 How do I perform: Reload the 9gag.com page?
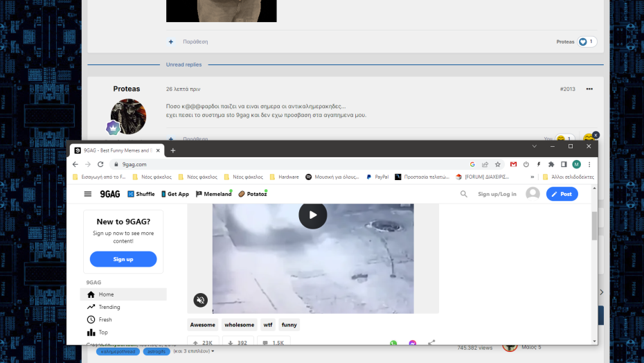coord(100,164)
